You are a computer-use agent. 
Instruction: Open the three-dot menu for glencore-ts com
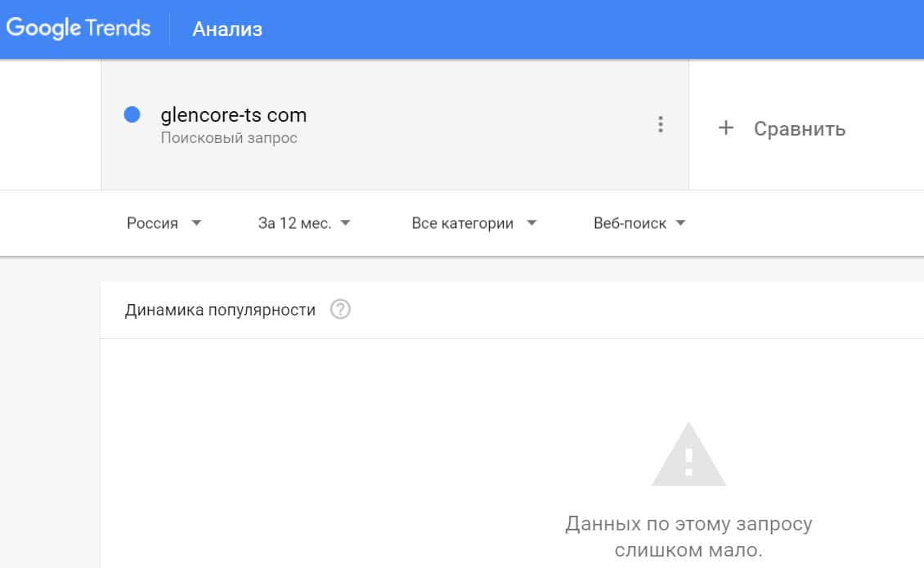(x=661, y=124)
